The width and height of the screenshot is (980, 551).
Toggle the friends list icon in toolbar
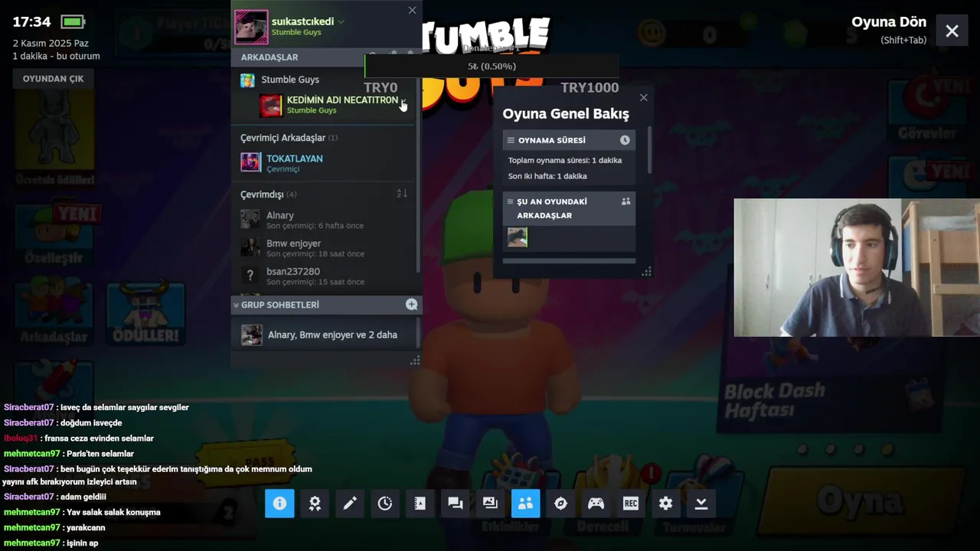(x=526, y=504)
